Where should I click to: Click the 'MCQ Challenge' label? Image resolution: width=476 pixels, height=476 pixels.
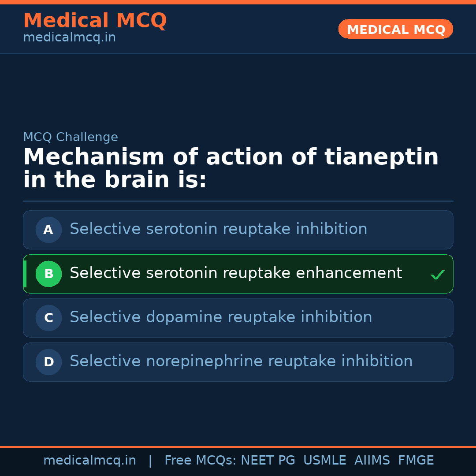[x=71, y=137]
